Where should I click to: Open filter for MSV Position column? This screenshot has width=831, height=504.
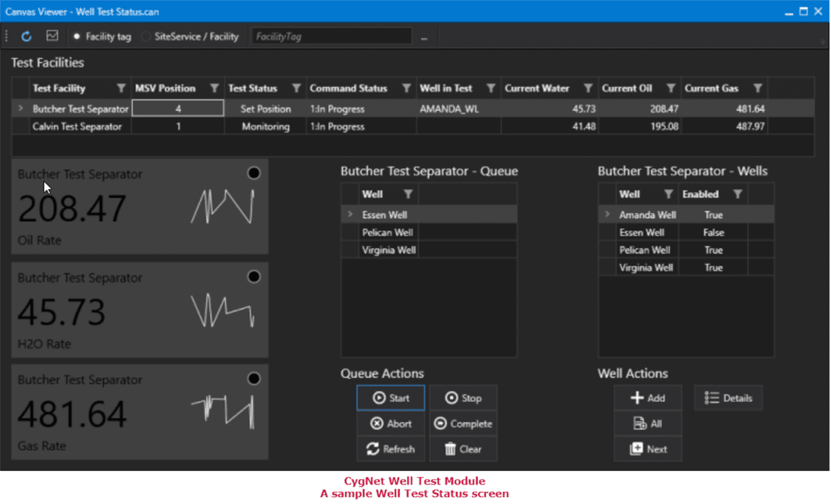tap(214, 88)
